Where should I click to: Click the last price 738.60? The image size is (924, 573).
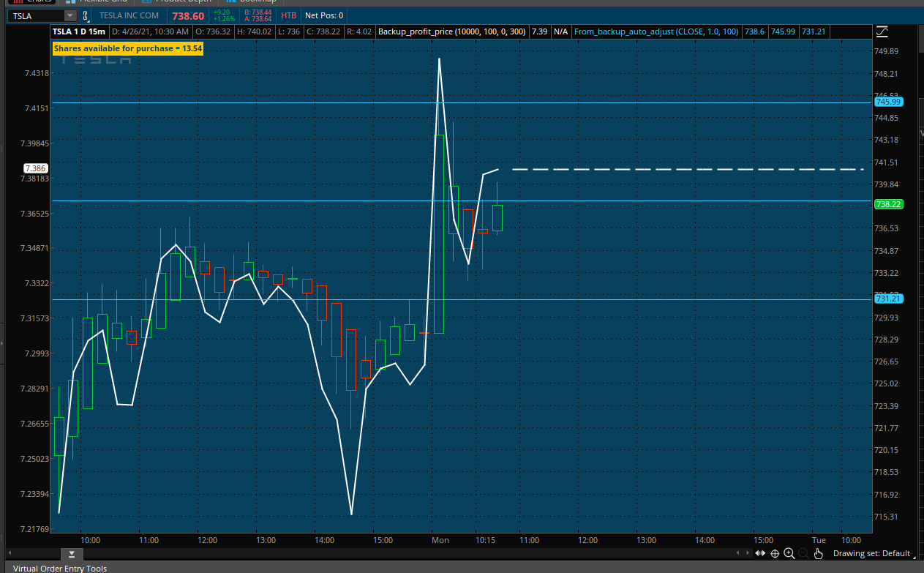click(188, 15)
